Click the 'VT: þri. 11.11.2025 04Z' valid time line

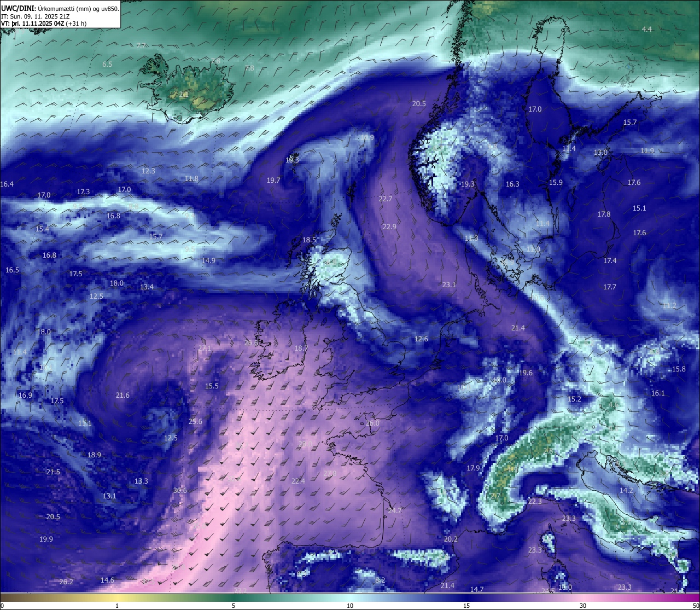(44, 24)
